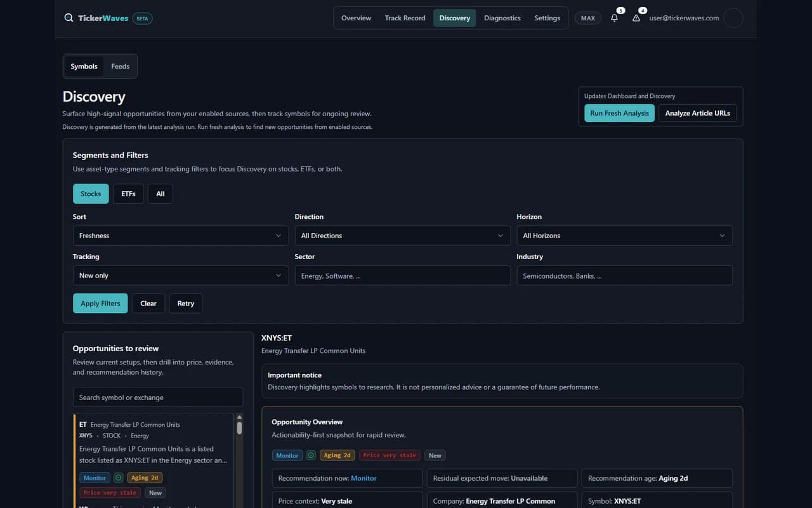Click the Search symbol or exchange field
Viewport: 812px width, 508px height.
click(x=158, y=398)
